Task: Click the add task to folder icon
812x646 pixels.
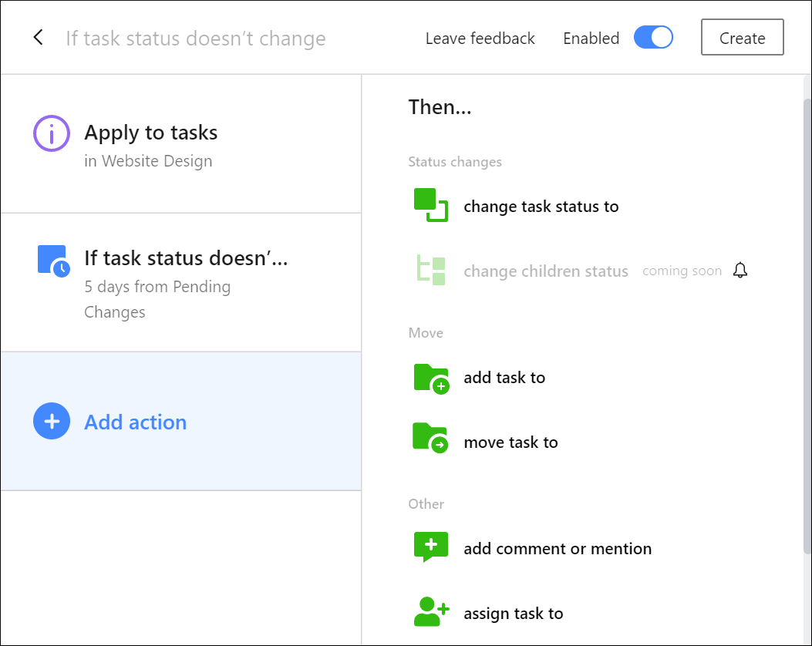Action: pyautogui.click(x=430, y=378)
